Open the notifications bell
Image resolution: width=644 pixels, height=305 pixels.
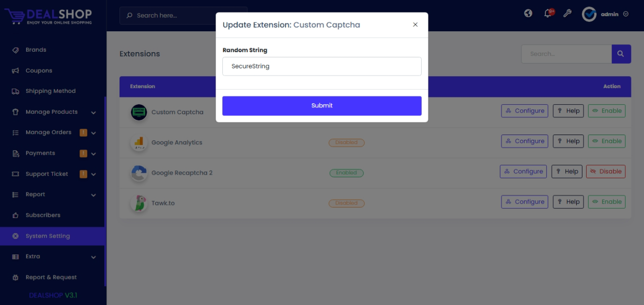[x=548, y=14]
